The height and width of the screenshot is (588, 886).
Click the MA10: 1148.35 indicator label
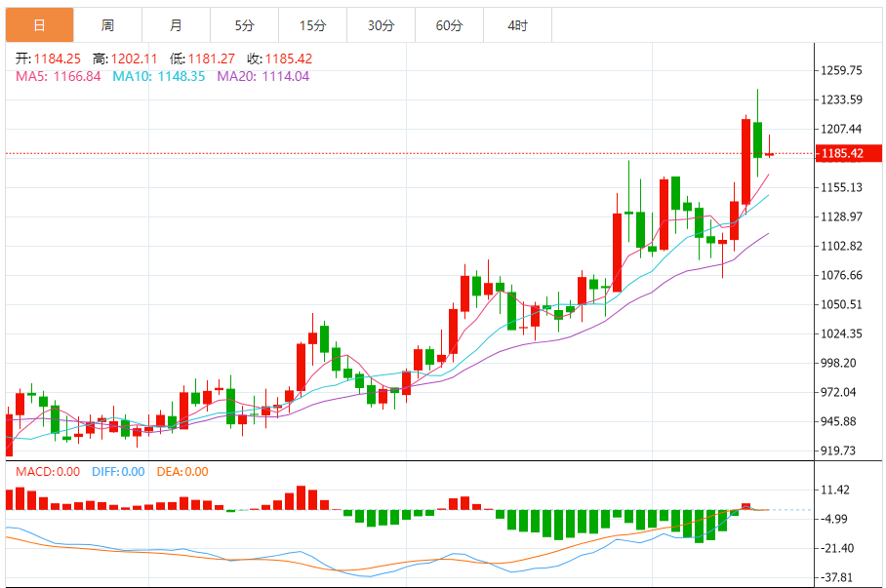point(159,76)
